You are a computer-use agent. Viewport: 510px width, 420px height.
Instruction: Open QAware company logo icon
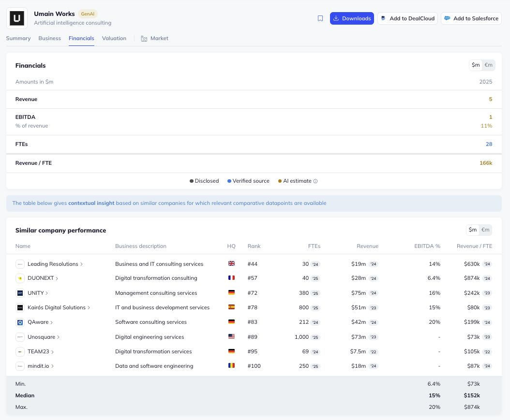click(x=20, y=322)
